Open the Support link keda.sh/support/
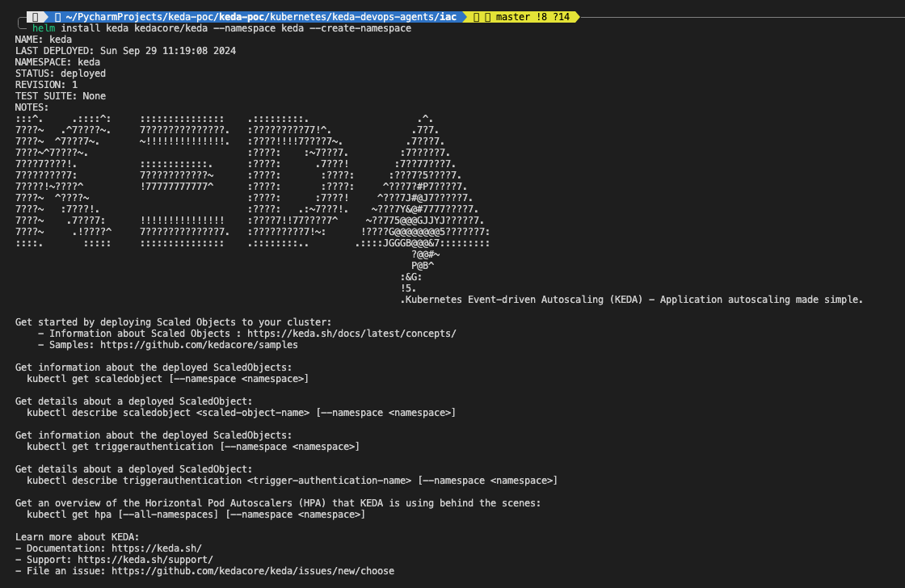 (145, 559)
